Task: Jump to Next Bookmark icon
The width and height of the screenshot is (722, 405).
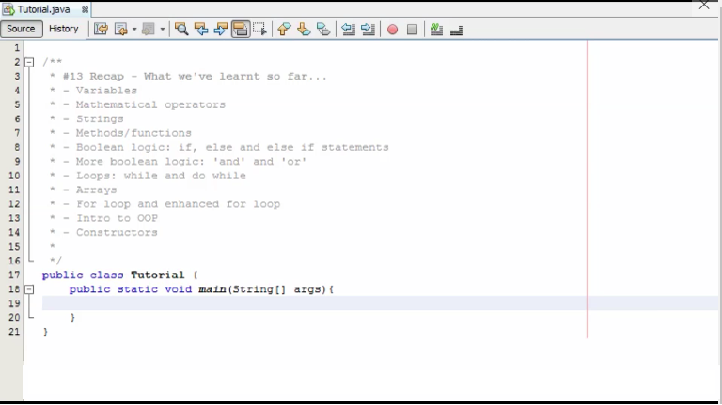Action: pos(304,29)
